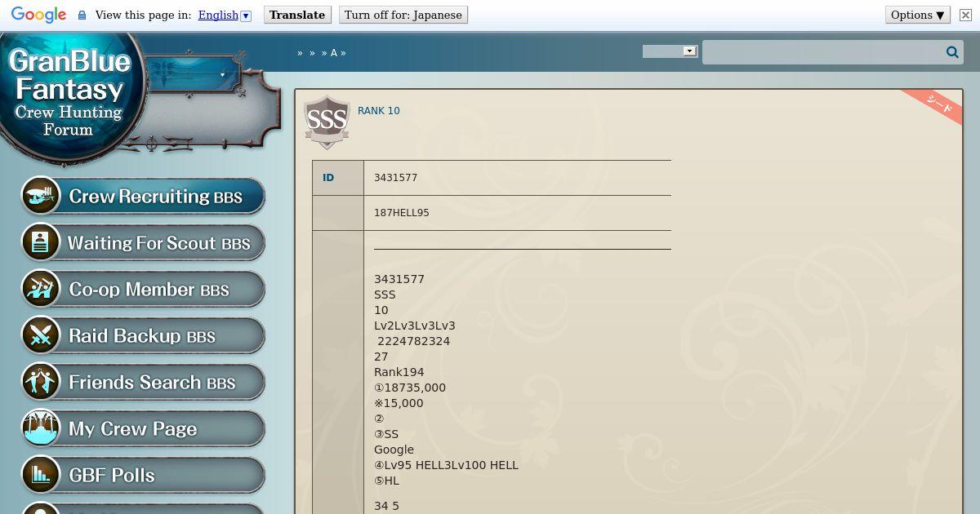
Task: Click the Google text in post body
Action: coord(394,450)
